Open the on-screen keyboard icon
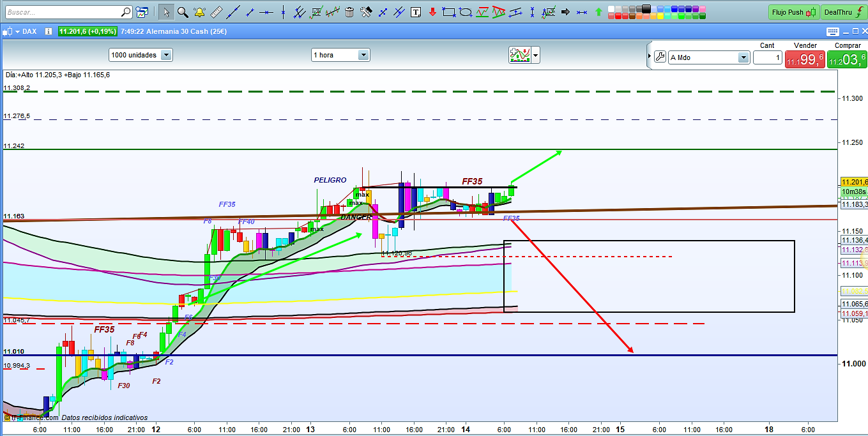 pyautogui.click(x=832, y=31)
